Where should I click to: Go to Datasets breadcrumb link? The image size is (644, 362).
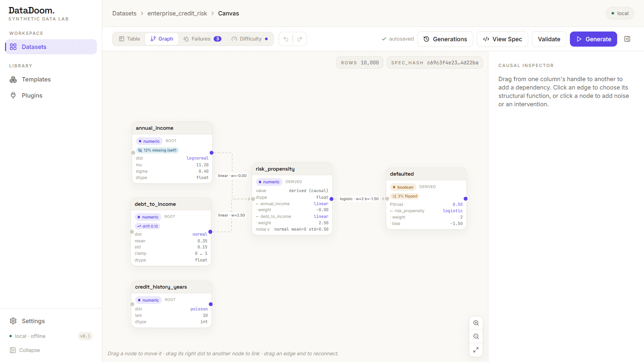point(124,13)
